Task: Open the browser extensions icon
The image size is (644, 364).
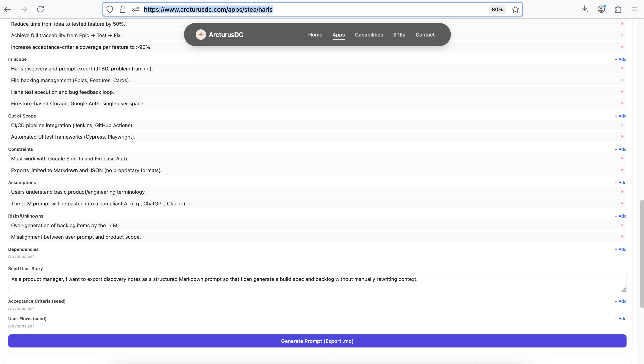Action: click(618, 9)
